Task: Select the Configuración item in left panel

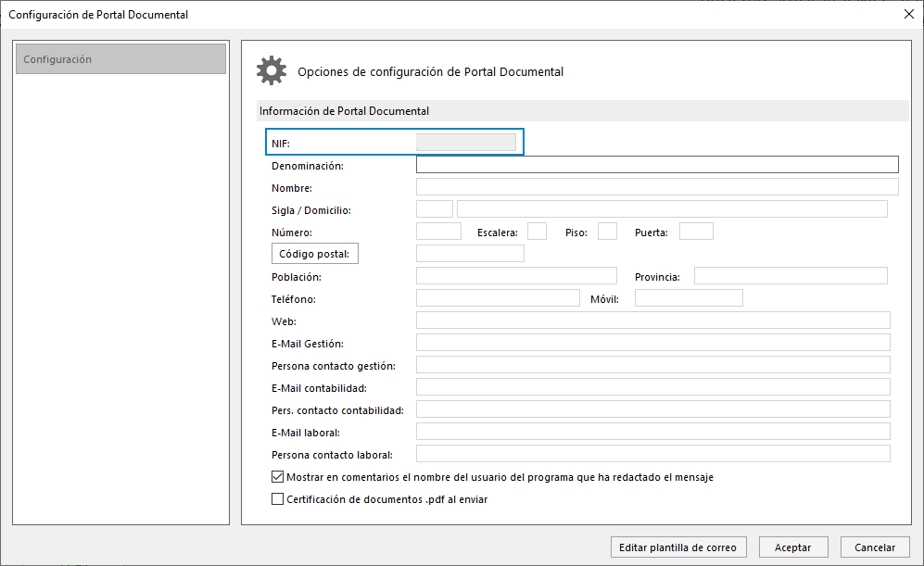Action: pos(120,59)
